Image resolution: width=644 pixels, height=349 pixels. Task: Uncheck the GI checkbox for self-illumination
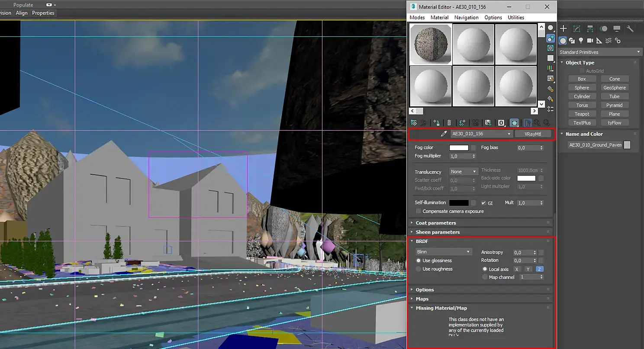(483, 203)
